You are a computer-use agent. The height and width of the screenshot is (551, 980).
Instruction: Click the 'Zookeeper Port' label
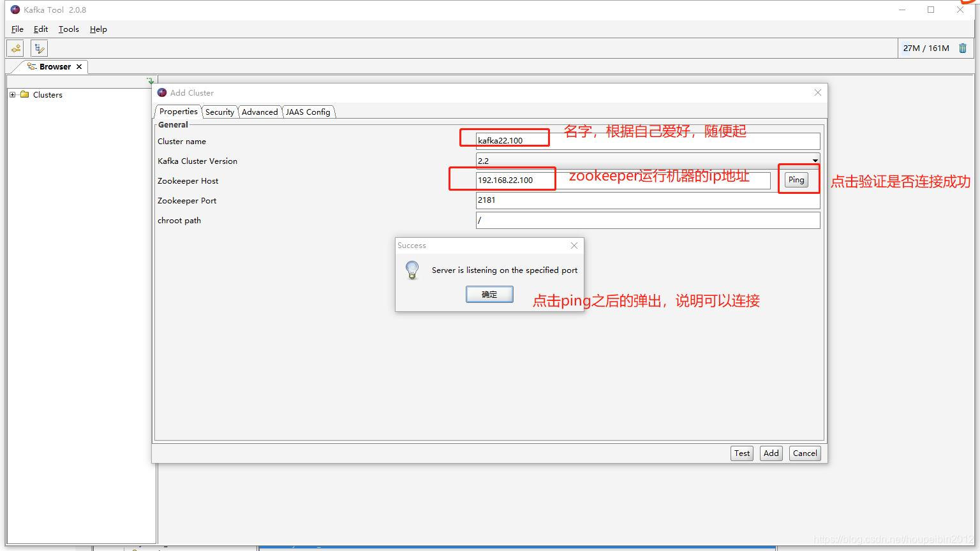(x=187, y=201)
